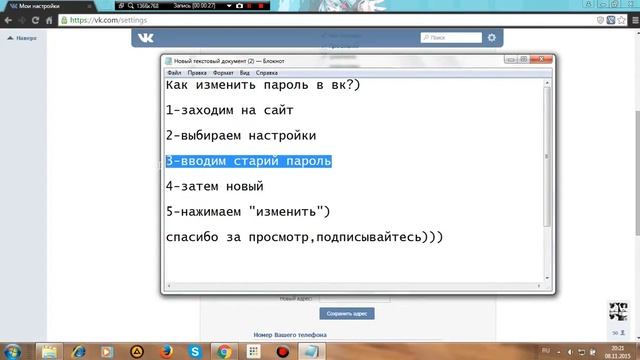Click the Windows Start orb

pos(12,351)
